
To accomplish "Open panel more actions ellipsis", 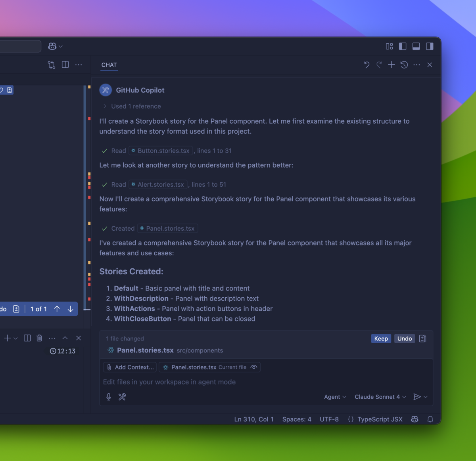I will tap(52, 338).
